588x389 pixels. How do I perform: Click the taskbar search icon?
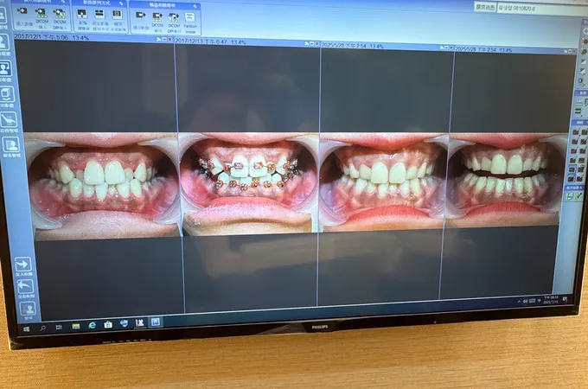(42, 328)
